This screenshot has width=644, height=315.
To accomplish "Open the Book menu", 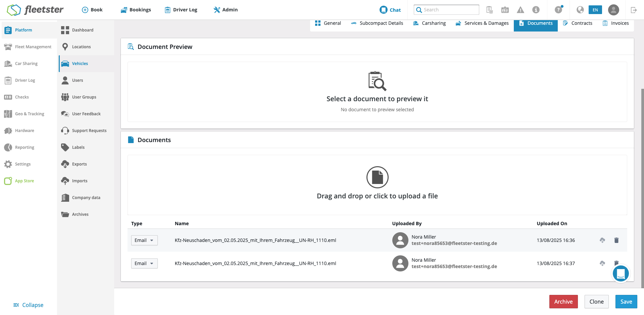I will (92, 10).
